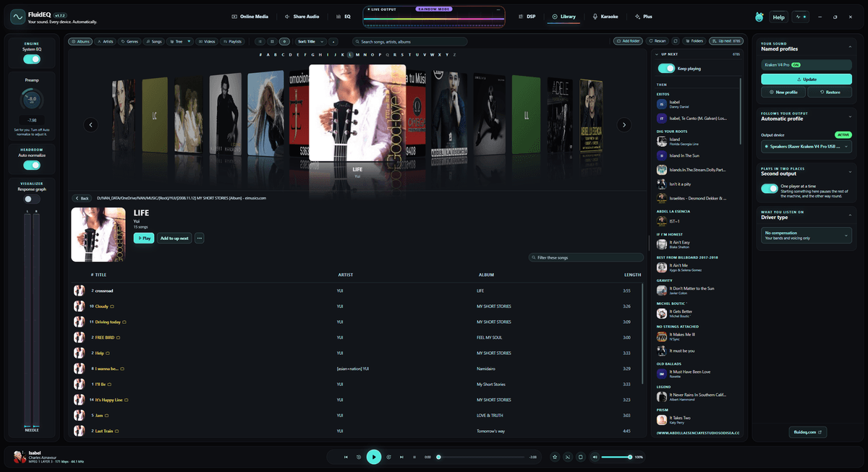Toggle the Keep playing switch
The width and height of the screenshot is (868, 472).
click(x=666, y=69)
